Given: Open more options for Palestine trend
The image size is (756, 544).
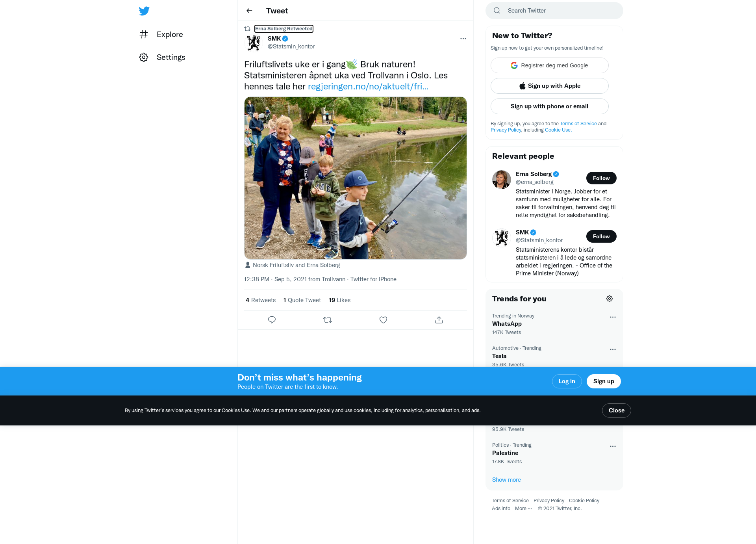Looking at the screenshot, I should coord(613,446).
